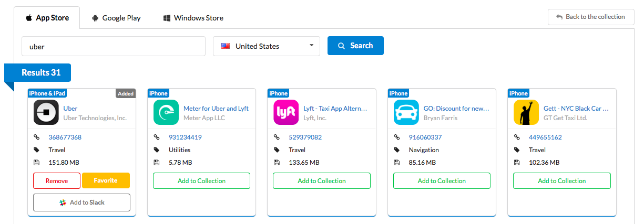
Task: Click the Gett app icon
Action: tap(526, 113)
